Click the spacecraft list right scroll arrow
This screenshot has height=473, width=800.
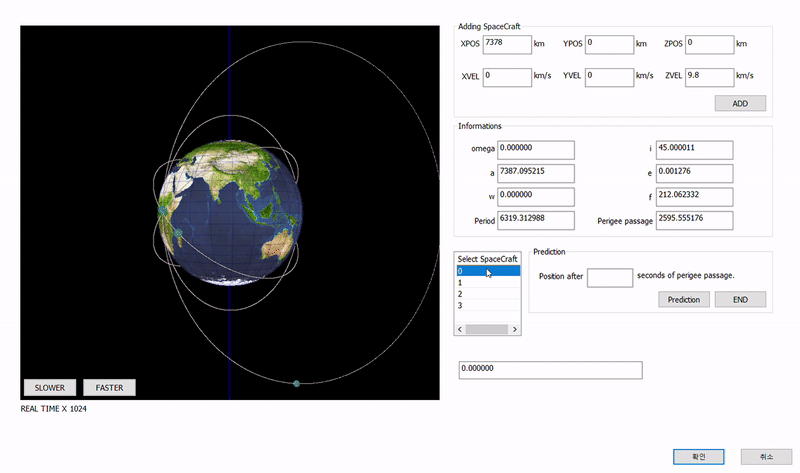pos(515,329)
